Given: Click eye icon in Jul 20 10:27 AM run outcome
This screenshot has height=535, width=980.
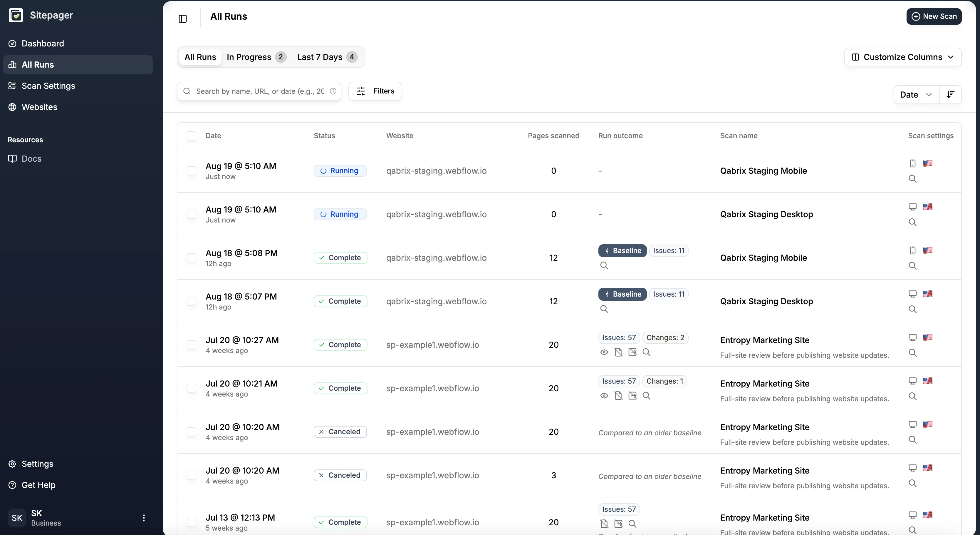Looking at the screenshot, I should click(604, 352).
